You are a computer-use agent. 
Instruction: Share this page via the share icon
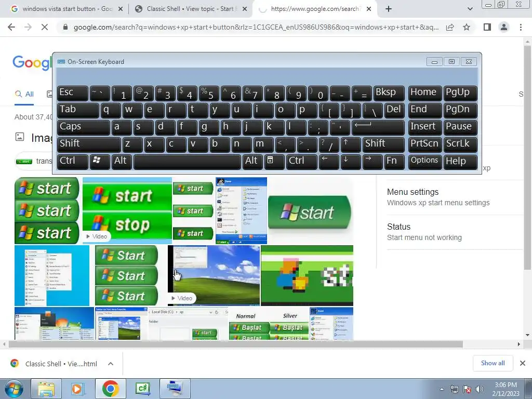[x=450, y=27]
